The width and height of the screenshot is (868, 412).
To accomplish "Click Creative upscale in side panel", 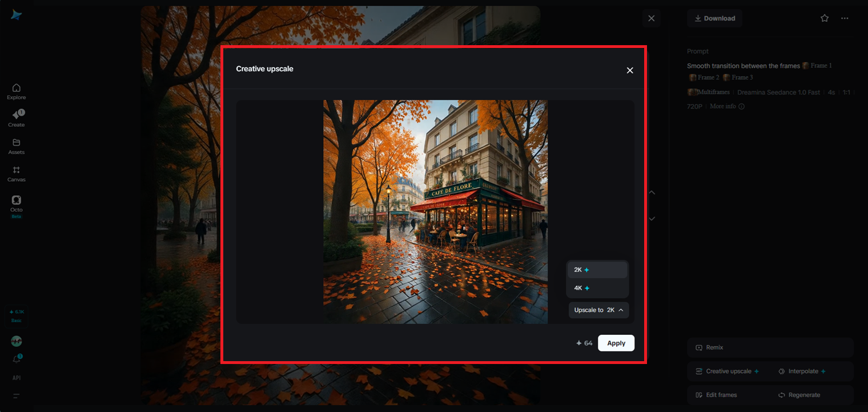I will click(728, 371).
